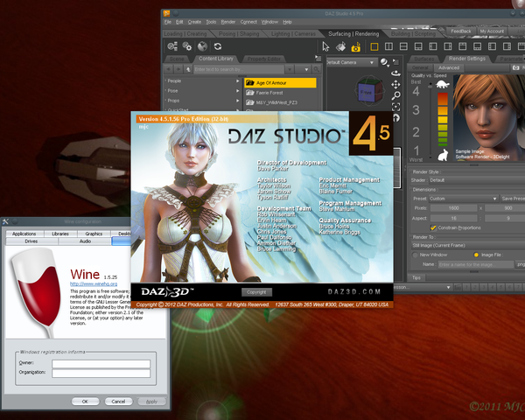Switch to the Scene pane tab

point(177,59)
